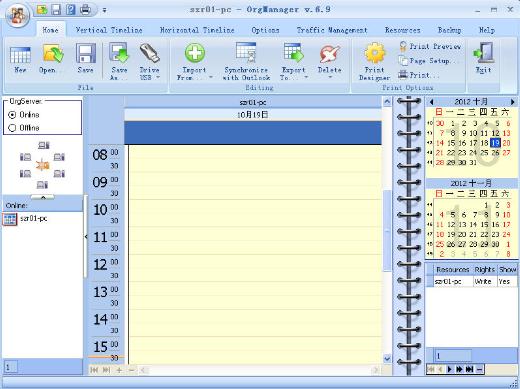Choose the Save As icon
Screen dimensions: 520x389
(119, 53)
